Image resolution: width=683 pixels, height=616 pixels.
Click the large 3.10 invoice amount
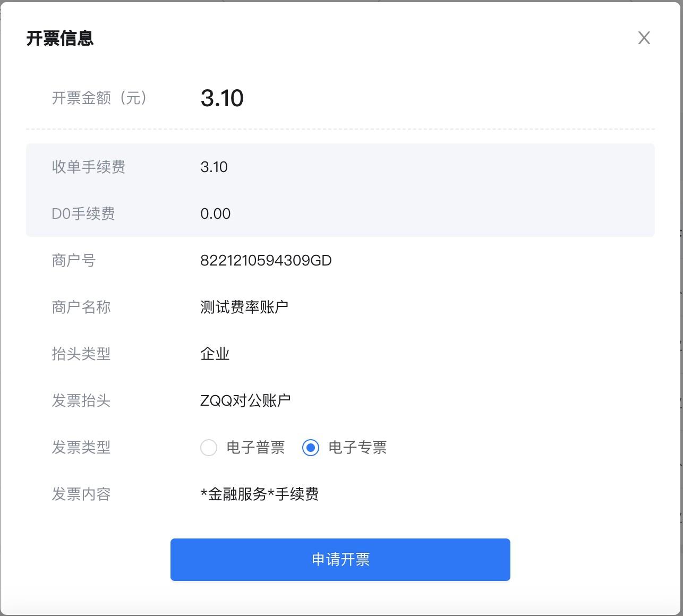(222, 98)
